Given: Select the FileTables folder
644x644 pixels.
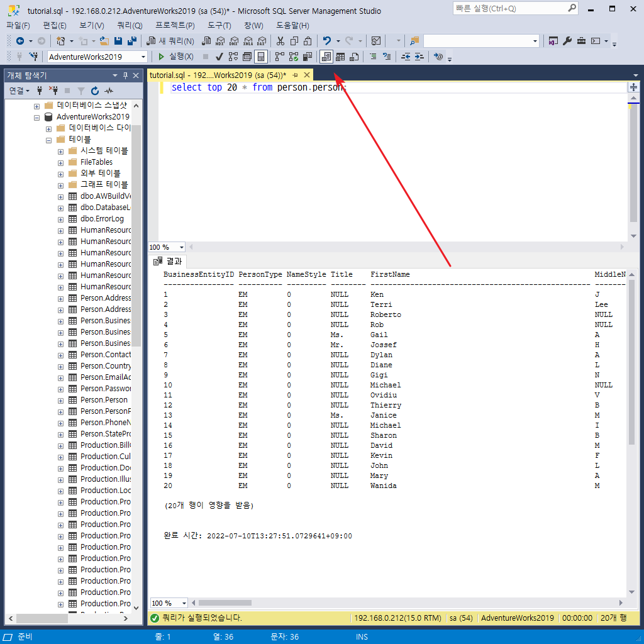Looking at the screenshot, I should pyautogui.click(x=96, y=162).
